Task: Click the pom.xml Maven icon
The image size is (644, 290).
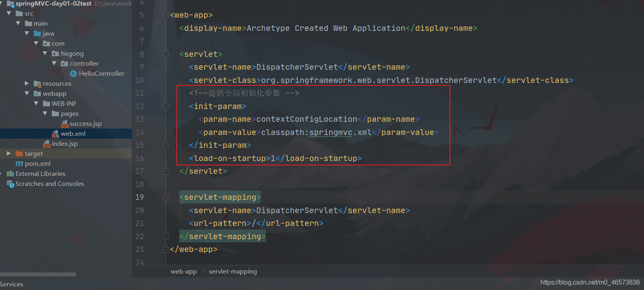Action: [19, 163]
